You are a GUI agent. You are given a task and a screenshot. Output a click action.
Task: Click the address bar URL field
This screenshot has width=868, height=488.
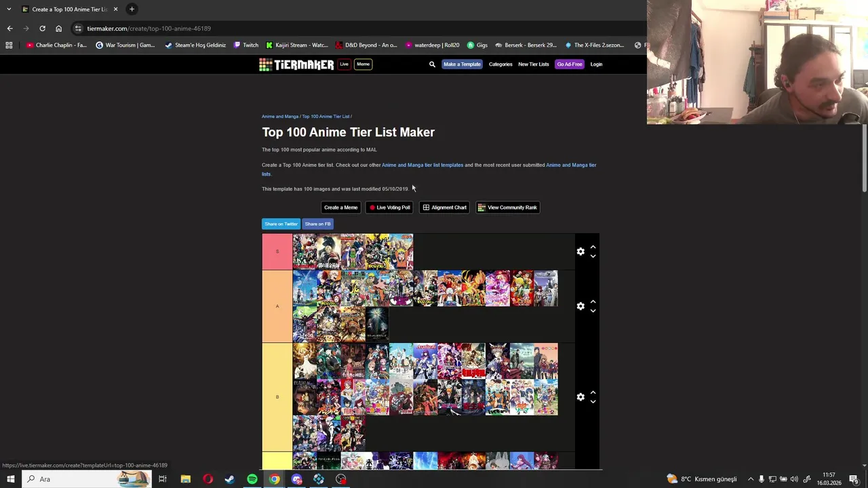tap(359, 28)
